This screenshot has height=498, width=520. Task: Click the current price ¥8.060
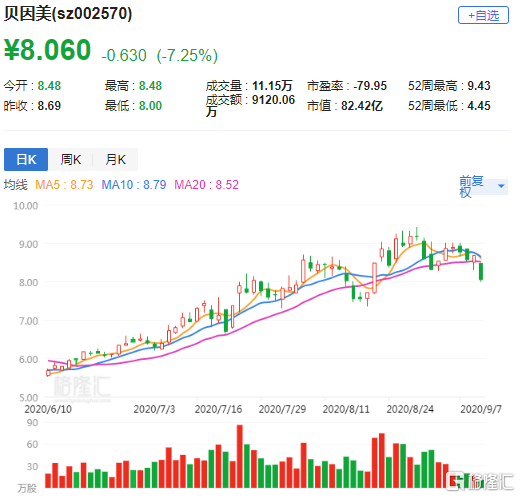click(x=47, y=50)
